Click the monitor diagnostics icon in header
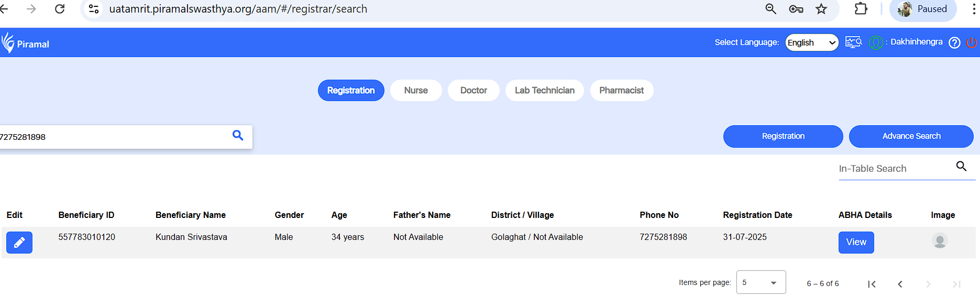Image resolution: width=980 pixels, height=296 pixels. click(853, 42)
